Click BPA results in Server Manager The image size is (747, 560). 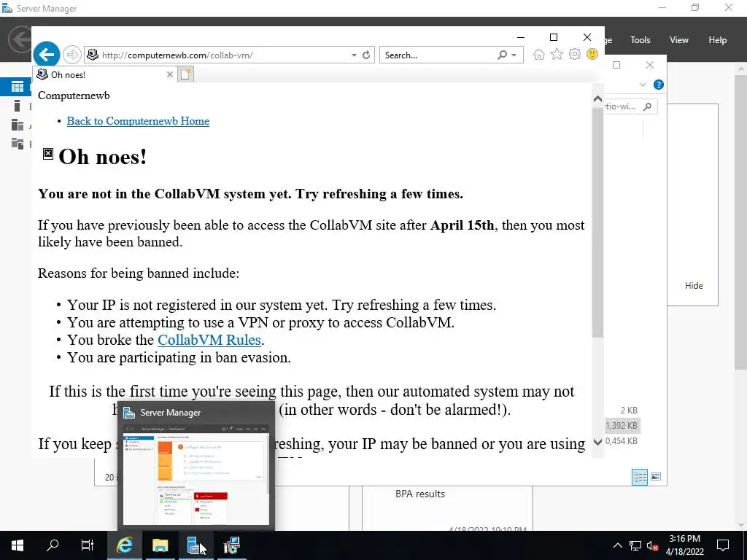click(419, 494)
